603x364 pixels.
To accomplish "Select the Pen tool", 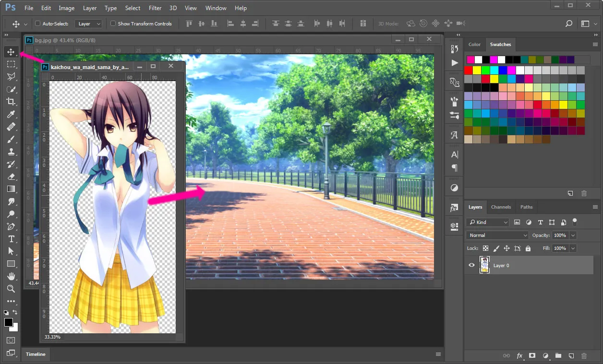I will [x=11, y=226].
